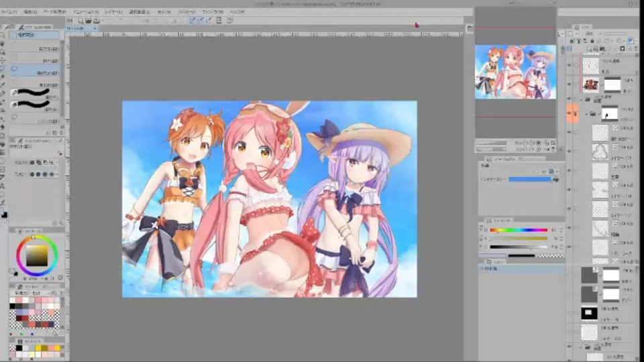Collapse the orange-highlighted layer folder
Screen dimensions: 644x362
coord(586,114)
